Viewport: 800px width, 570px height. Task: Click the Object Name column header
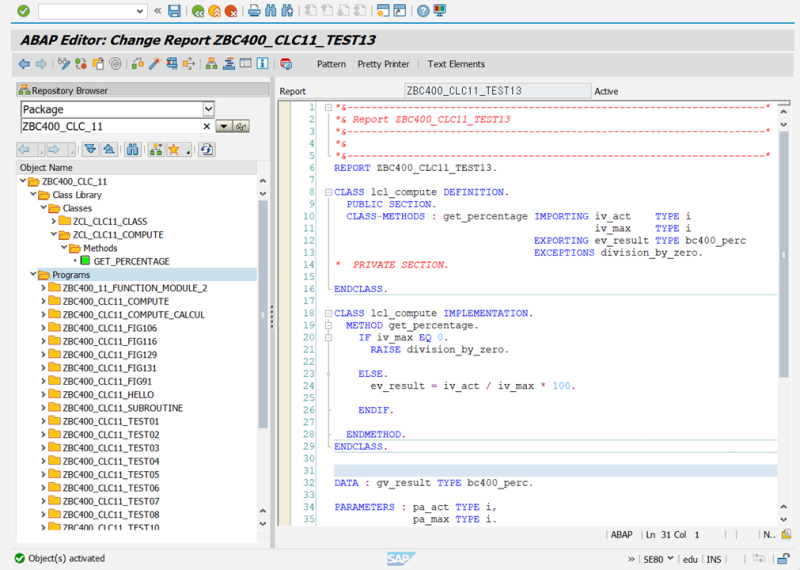pos(136,167)
